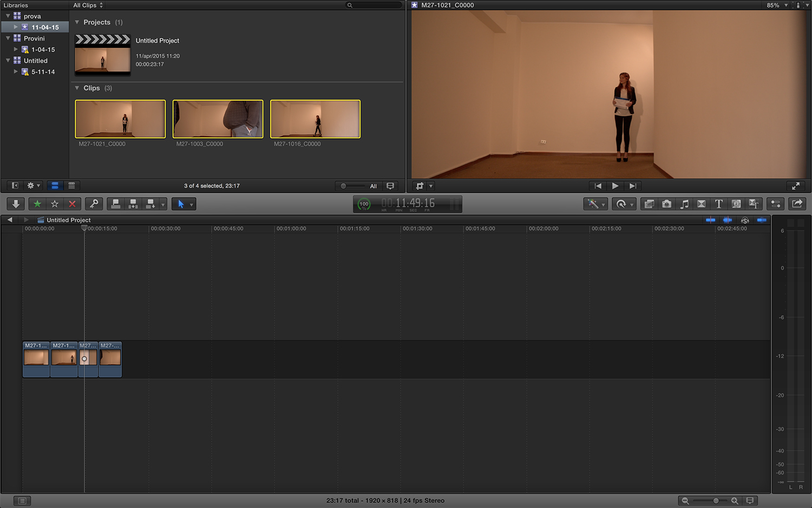Toggle timeline snapping button

762,220
